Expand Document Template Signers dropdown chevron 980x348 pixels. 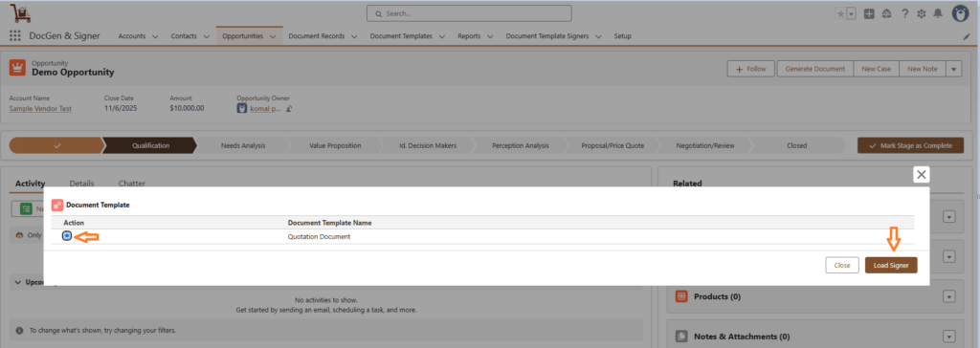(598, 36)
